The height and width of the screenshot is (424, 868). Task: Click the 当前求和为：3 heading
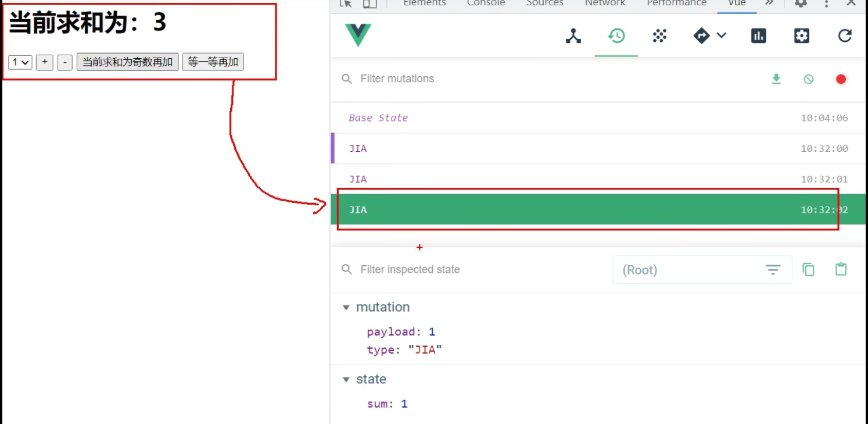click(x=88, y=23)
